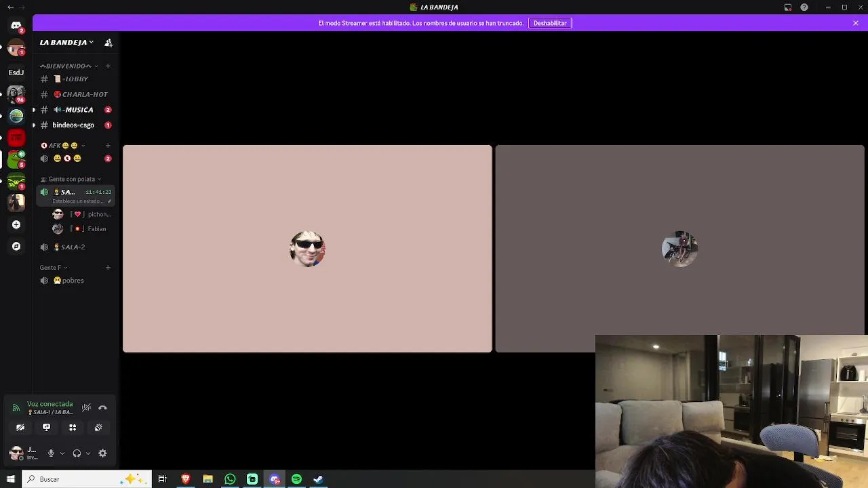The width and height of the screenshot is (868, 488).
Task: Open Discord direct messages home icon
Action: (x=16, y=26)
